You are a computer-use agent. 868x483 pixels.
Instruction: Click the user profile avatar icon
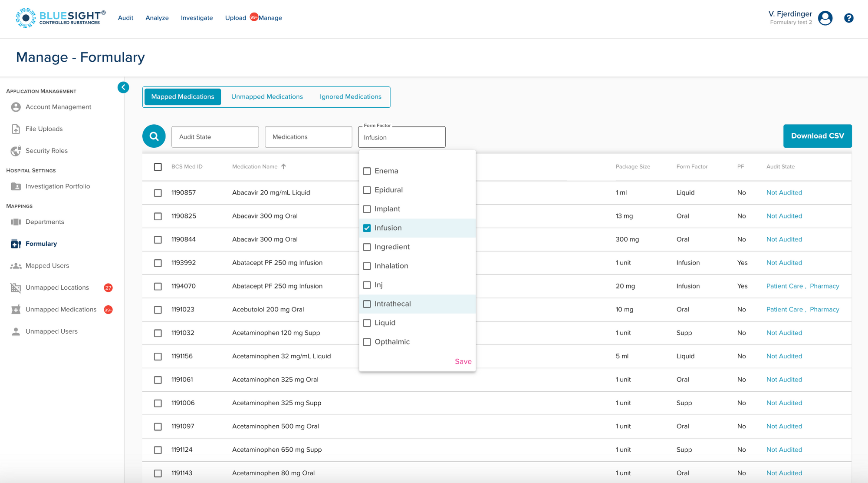825,18
